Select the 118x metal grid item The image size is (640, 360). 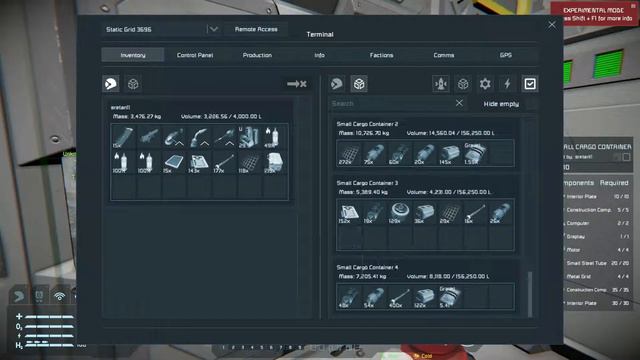pyautogui.click(x=250, y=162)
